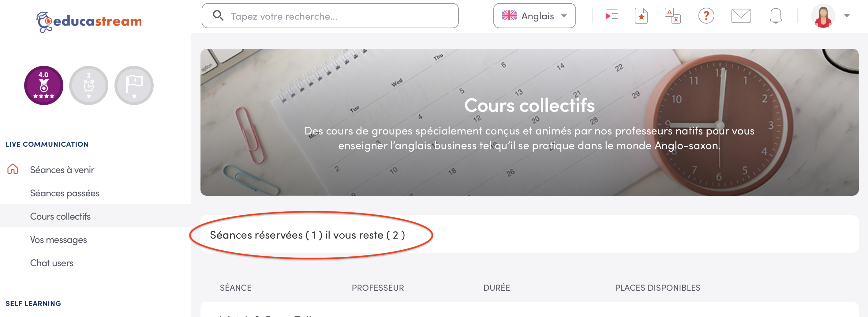This screenshot has height=317, width=868.
Task: Click the help question mark icon
Action: (x=706, y=16)
